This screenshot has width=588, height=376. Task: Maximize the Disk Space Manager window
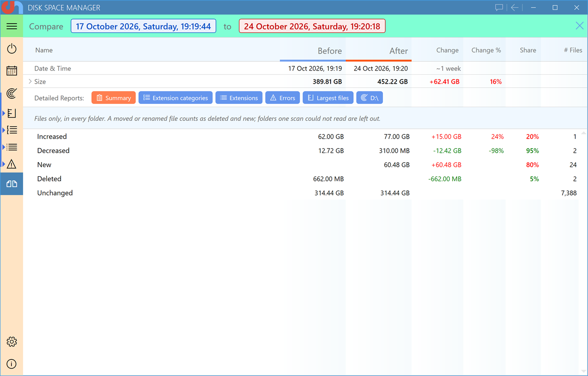[555, 8]
